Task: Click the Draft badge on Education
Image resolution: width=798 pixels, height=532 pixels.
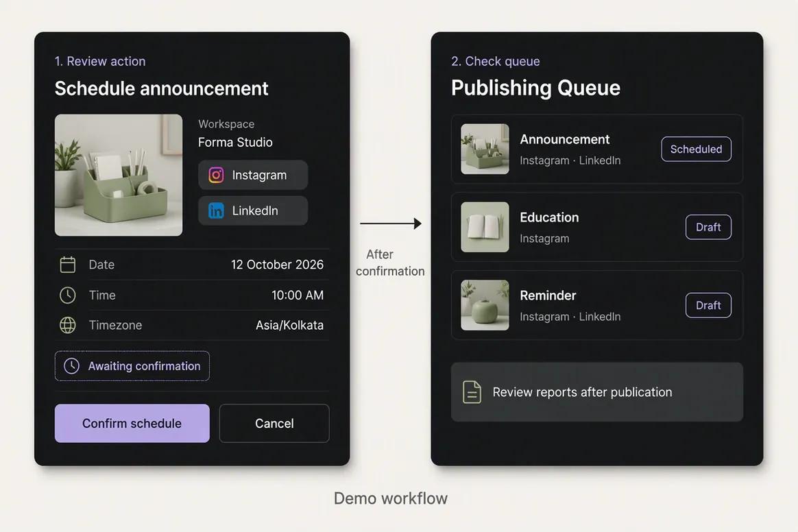Action: coord(708,227)
